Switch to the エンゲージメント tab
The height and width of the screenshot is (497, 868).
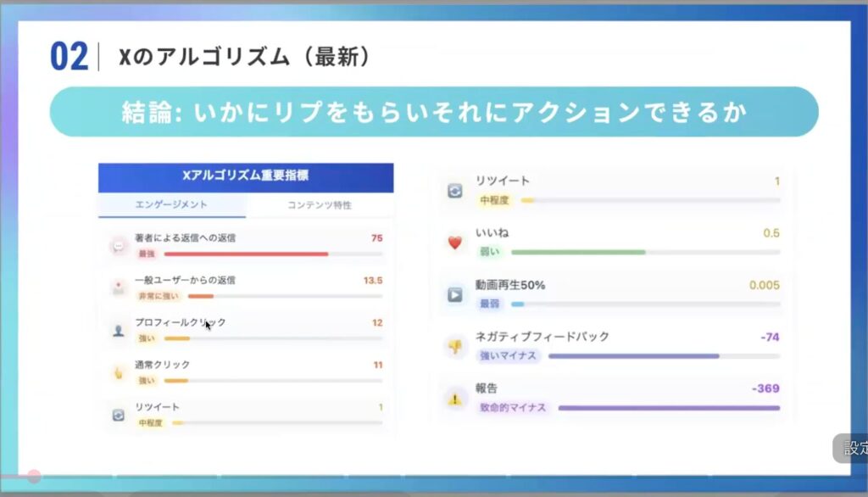coord(171,204)
